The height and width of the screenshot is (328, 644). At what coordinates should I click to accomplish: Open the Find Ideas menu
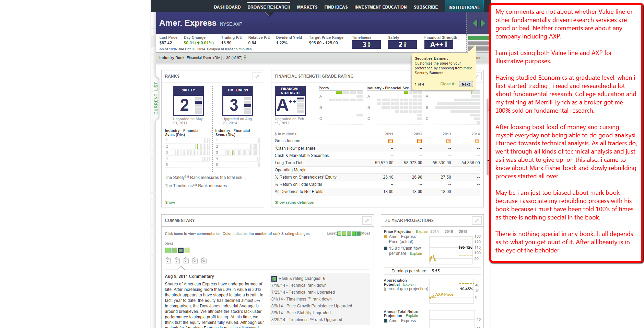[336, 7]
